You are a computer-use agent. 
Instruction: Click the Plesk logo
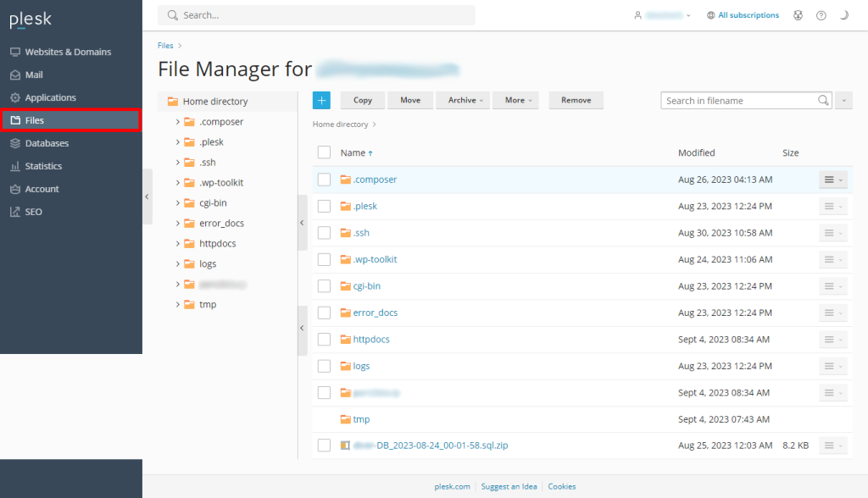(x=31, y=20)
